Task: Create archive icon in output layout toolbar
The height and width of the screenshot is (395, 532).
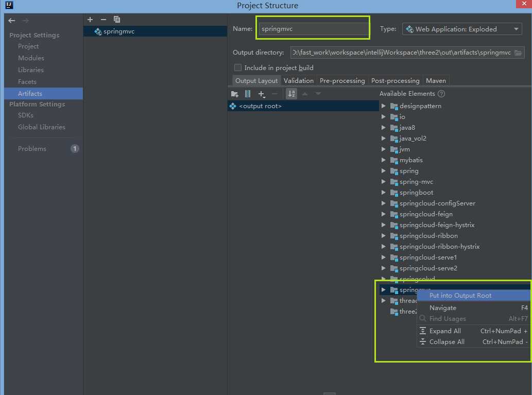Action: pyautogui.click(x=248, y=94)
